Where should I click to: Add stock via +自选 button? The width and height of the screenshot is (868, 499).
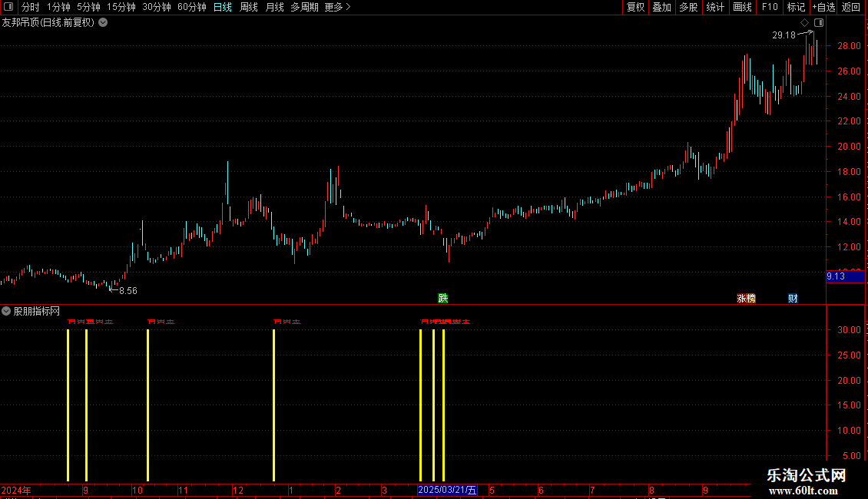tap(823, 7)
